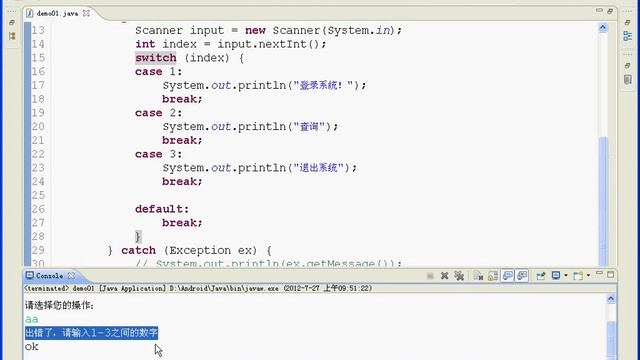Toggle Show Console When Standard Out Changes
The height and width of the screenshot is (360, 640).
tap(508, 276)
